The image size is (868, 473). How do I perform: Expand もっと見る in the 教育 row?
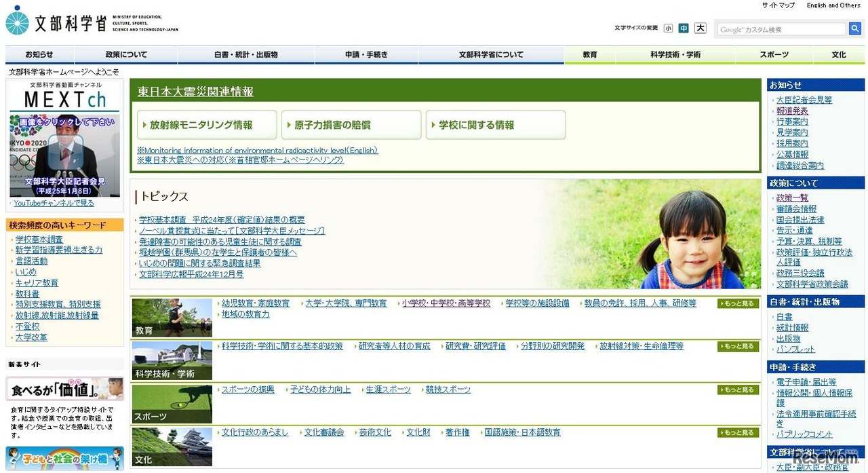coord(737,303)
